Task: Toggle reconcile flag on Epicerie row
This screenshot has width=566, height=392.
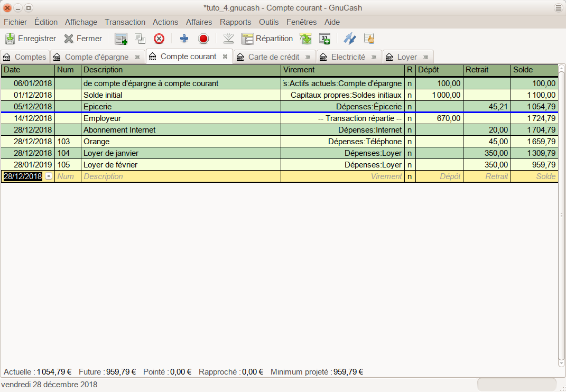Action: coord(410,107)
